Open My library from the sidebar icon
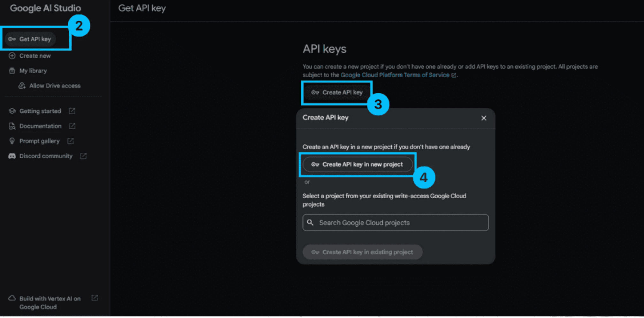This screenshot has width=644, height=318. point(12,71)
